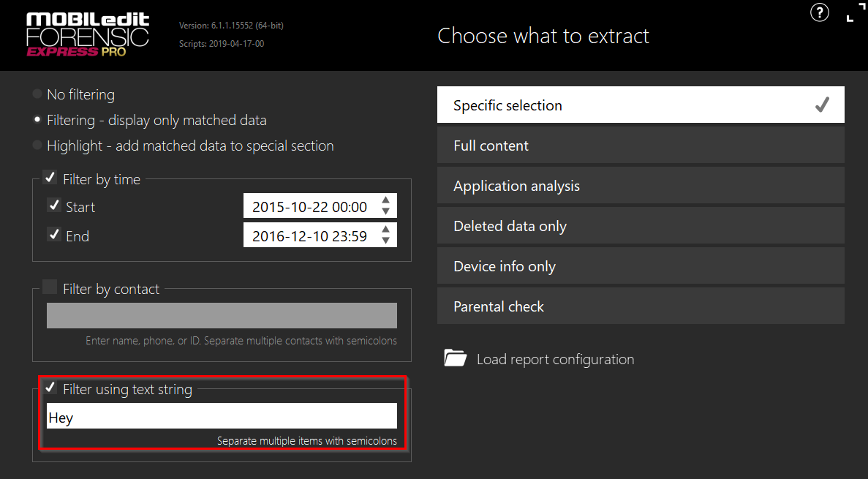
Task: Select the Deleted data only option
Action: click(x=641, y=226)
